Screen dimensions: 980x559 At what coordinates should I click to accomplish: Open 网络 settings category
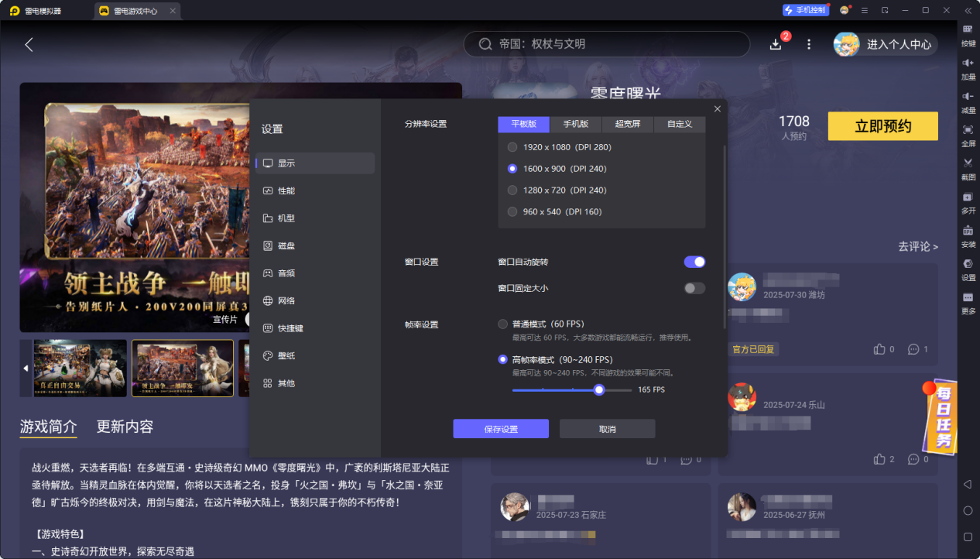(x=315, y=301)
